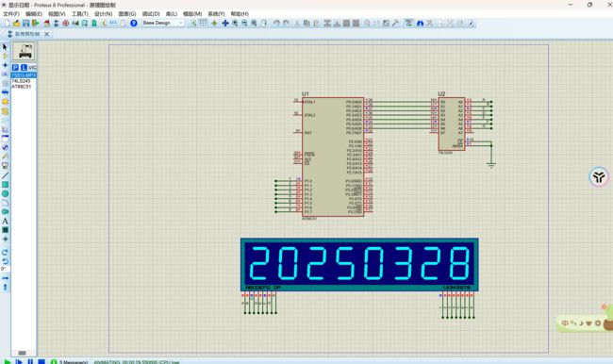Open the 库(L) Library menu
Viewport: 613px width, 364px height.
pos(172,14)
